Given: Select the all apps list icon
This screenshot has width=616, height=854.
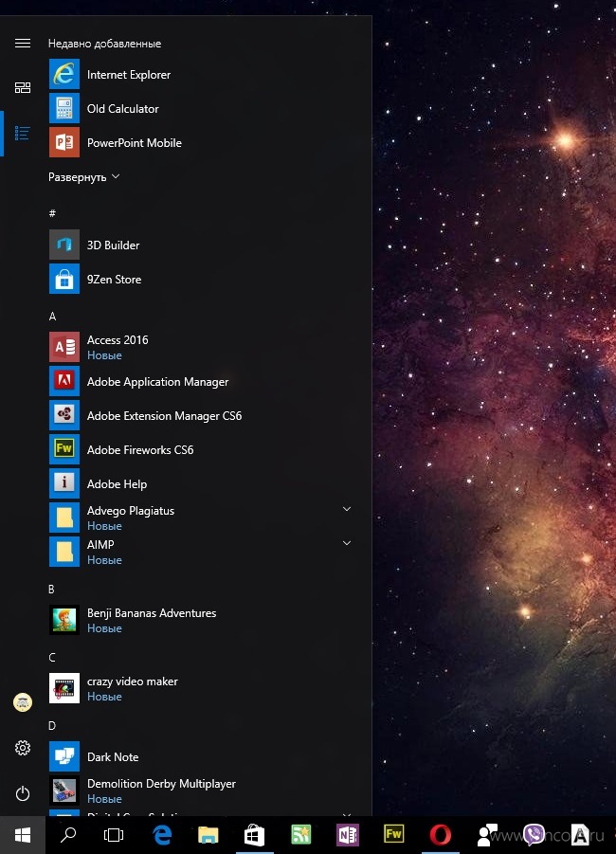Looking at the screenshot, I should [23, 133].
